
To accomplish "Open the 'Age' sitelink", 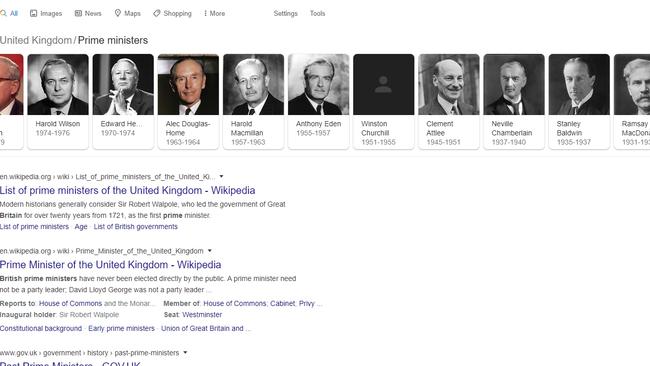I will (81, 227).
